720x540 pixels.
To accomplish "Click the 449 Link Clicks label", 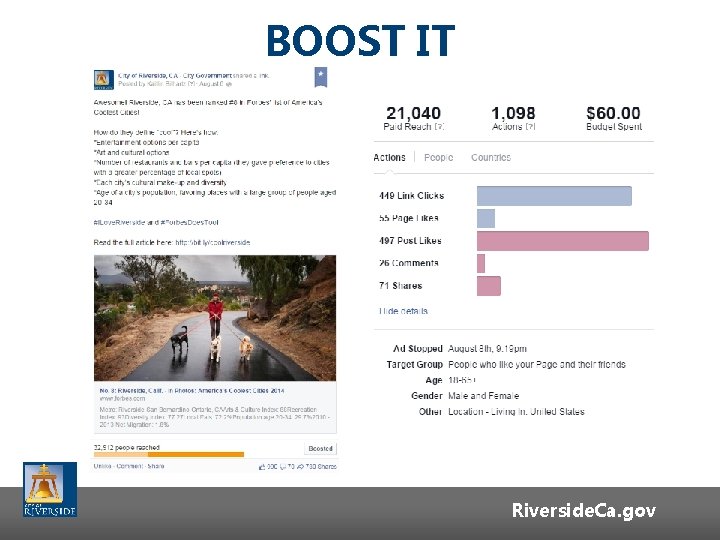I will [411, 196].
